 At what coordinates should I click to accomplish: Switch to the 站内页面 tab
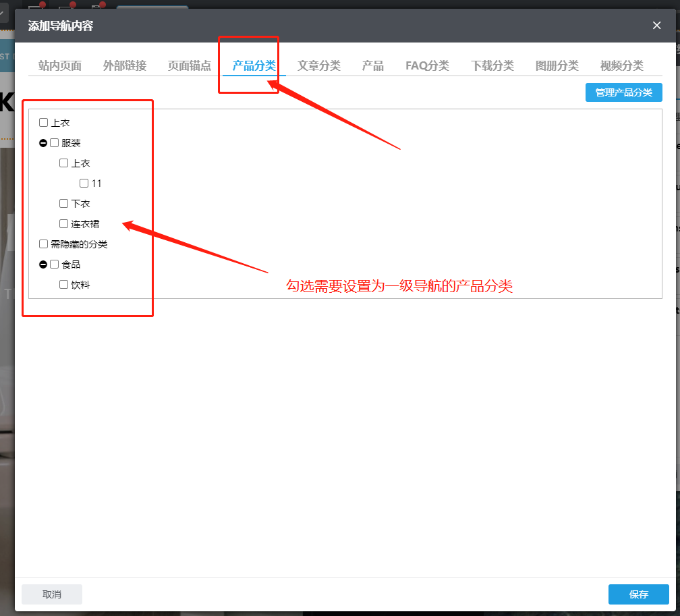tap(60, 65)
